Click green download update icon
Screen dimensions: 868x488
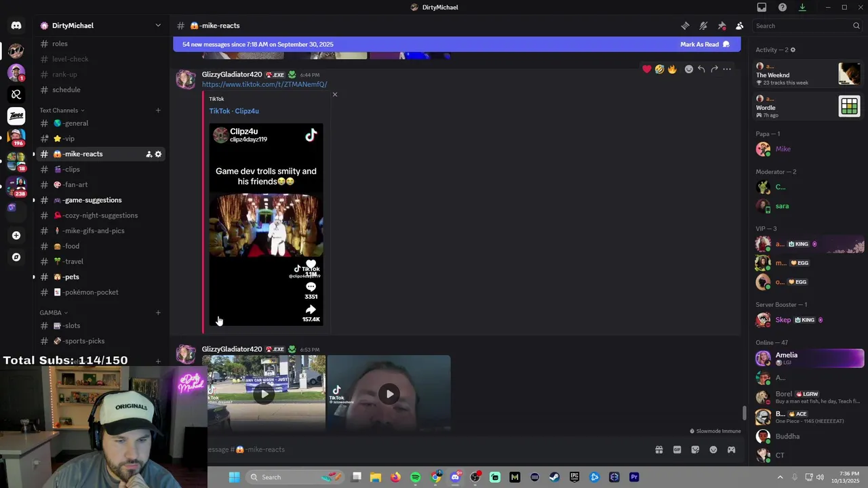[x=802, y=7]
